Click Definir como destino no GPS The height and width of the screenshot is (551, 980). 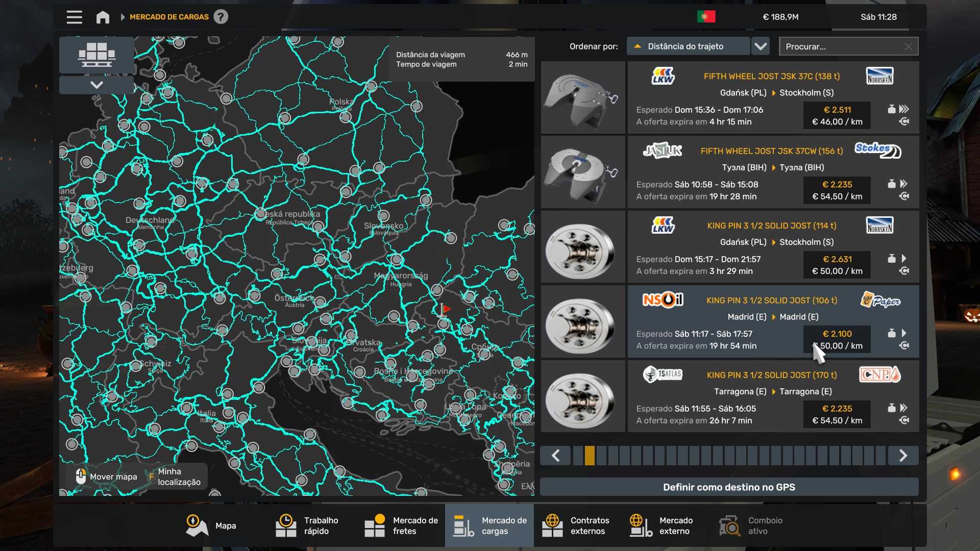[x=729, y=487]
